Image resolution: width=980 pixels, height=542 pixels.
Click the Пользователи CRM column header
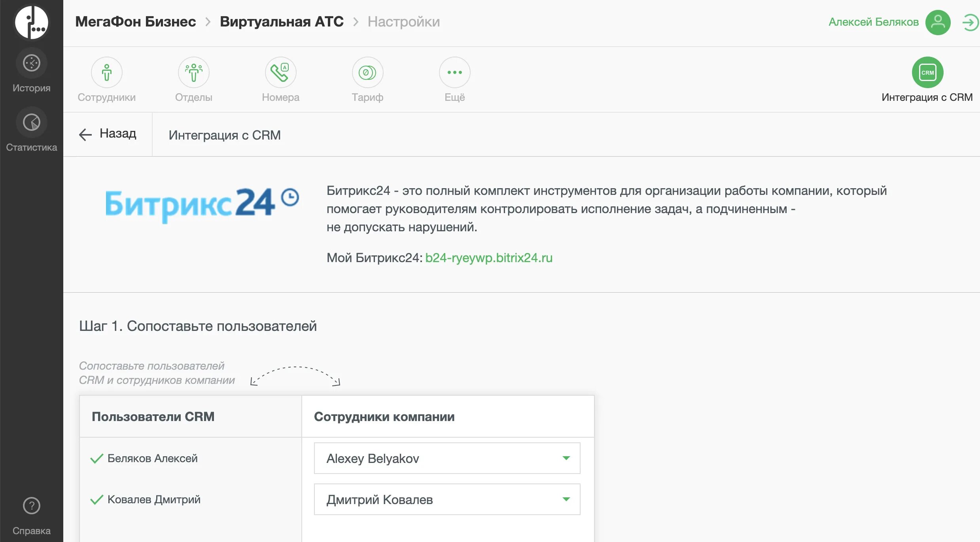click(x=153, y=417)
